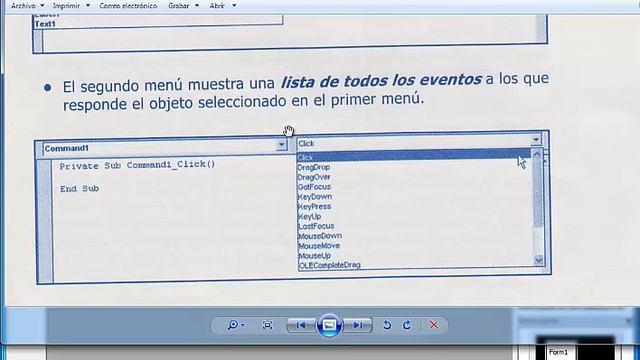Expand the Click event dropdown arrow
Viewport: 640px width, 360px height.
(x=536, y=140)
